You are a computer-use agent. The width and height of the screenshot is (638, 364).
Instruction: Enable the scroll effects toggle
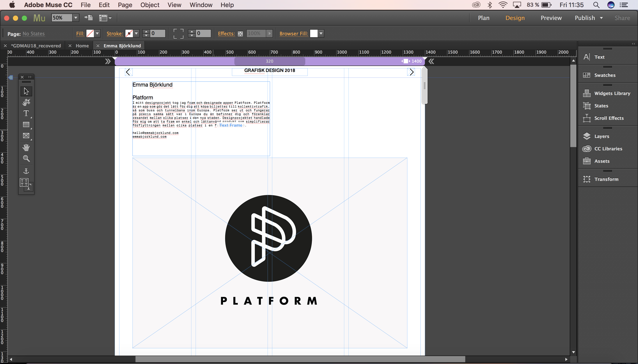608,118
